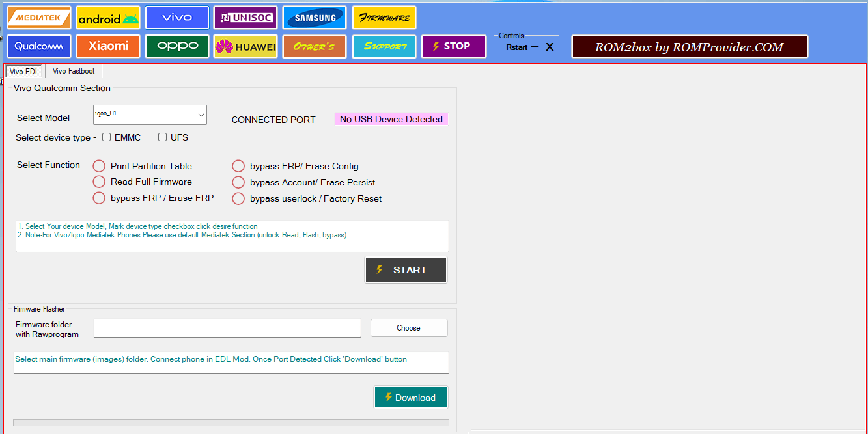Choose bypass userlock / Factory Reset option
The width and height of the screenshot is (868, 434).
point(238,198)
